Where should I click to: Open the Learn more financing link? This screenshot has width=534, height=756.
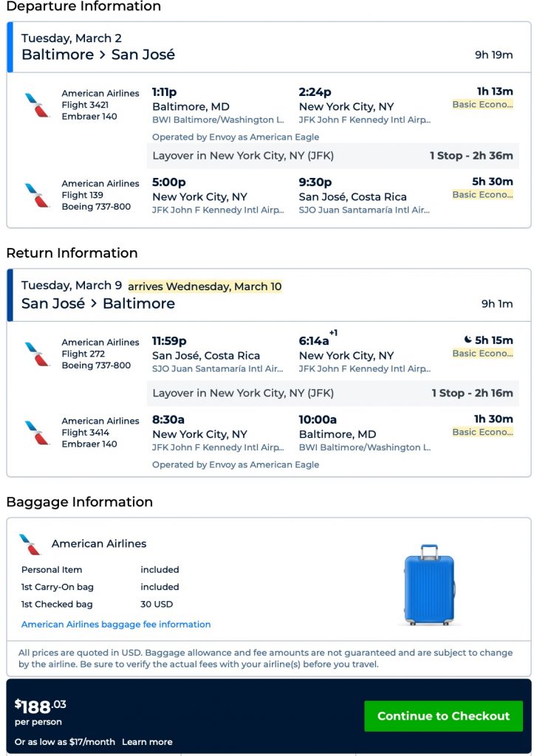[147, 742]
